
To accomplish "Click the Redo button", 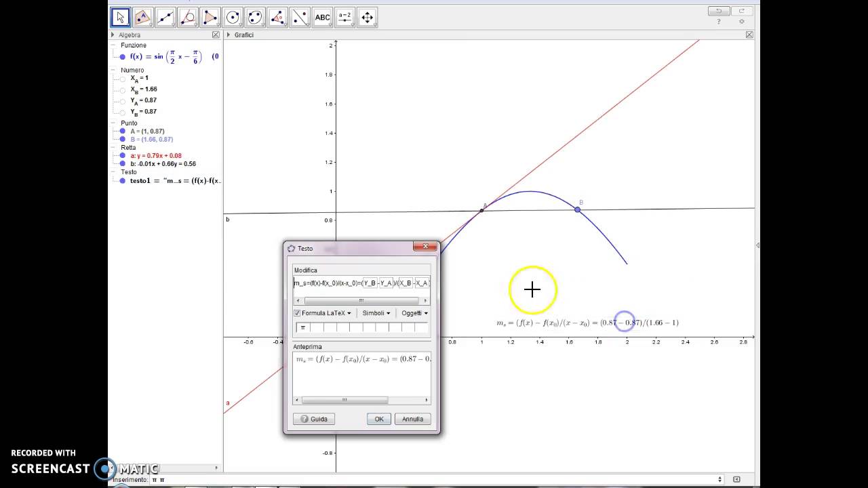I will pyautogui.click(x=741, y=11).
